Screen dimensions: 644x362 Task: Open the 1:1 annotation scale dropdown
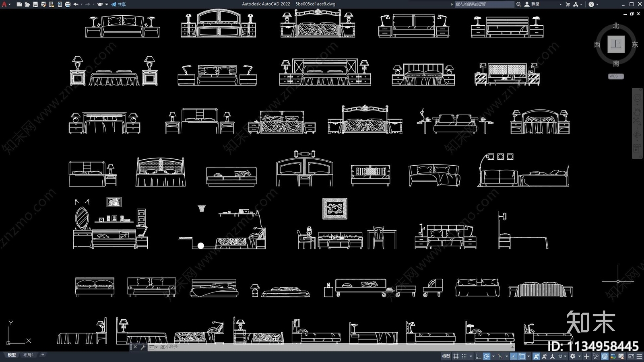(x=562, y=356)
